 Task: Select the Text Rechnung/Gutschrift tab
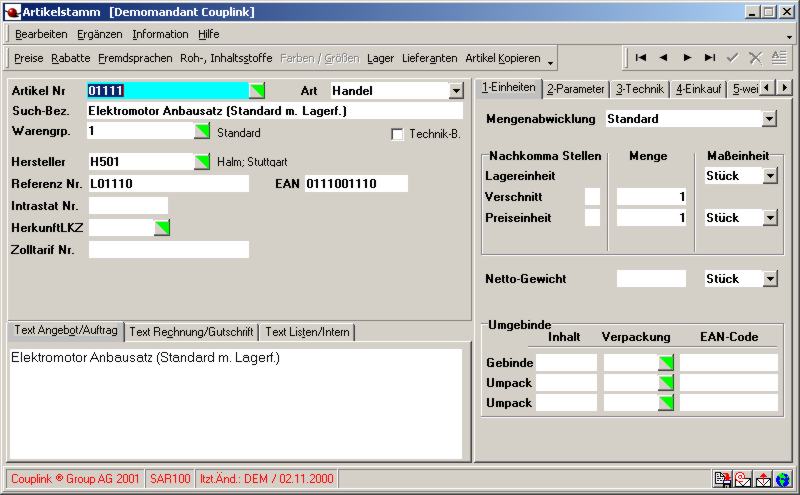click(x=191, y=332)
